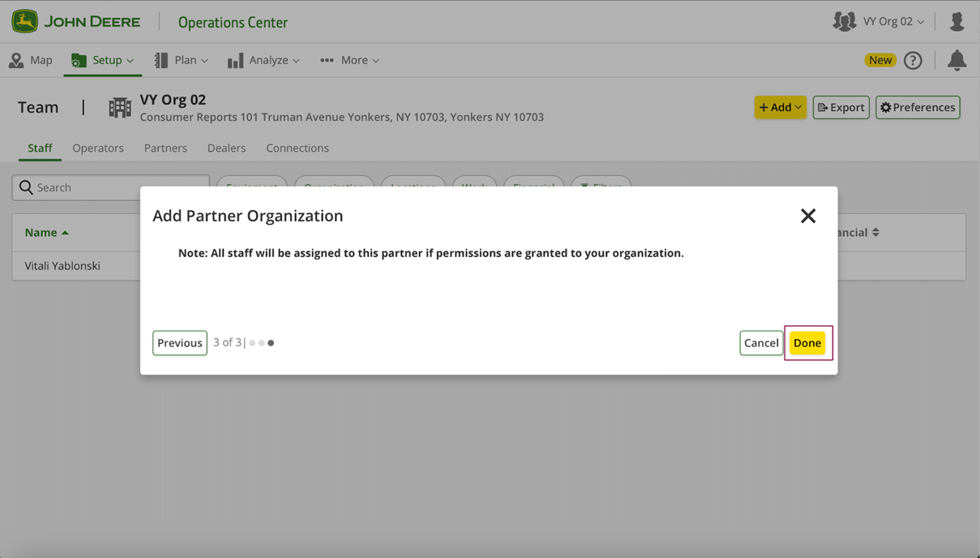Open the Map view
The width and height of the screenshot is (980, 558).
31,60
